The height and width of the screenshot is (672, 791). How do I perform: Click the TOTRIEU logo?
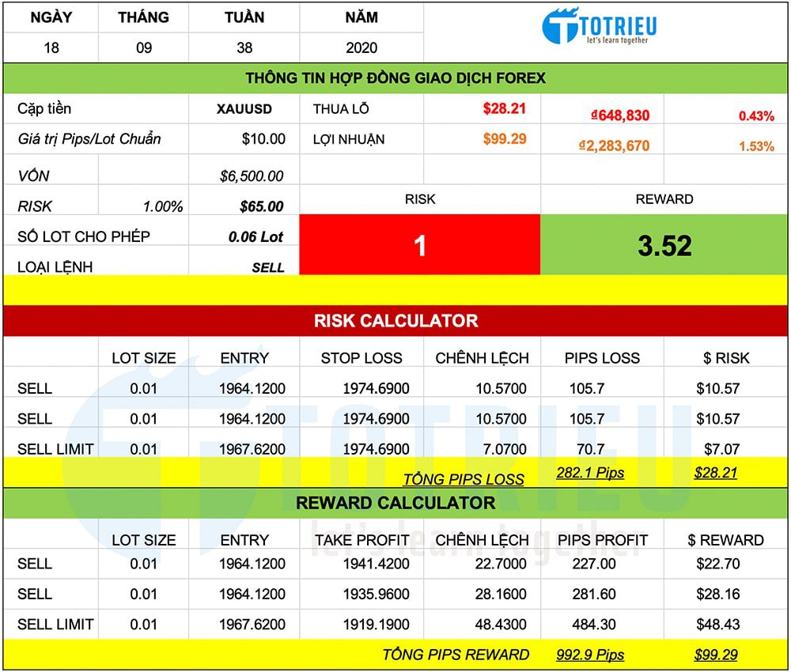click(600, 26)
